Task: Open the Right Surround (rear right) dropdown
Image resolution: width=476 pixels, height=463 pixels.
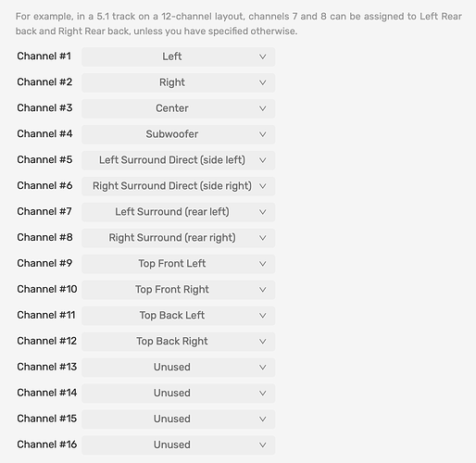Action: [x=178, y=238]
